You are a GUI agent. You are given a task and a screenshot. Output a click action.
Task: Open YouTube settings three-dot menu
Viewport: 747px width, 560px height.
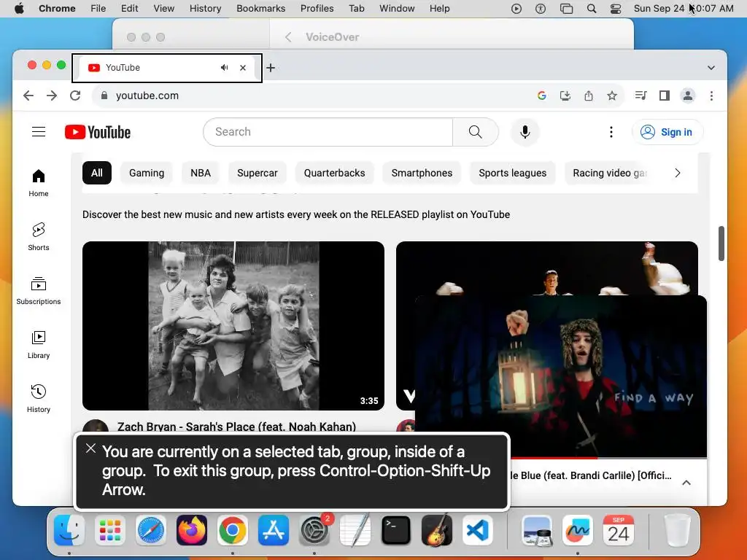pyautogui.click(x=611, y=132)
